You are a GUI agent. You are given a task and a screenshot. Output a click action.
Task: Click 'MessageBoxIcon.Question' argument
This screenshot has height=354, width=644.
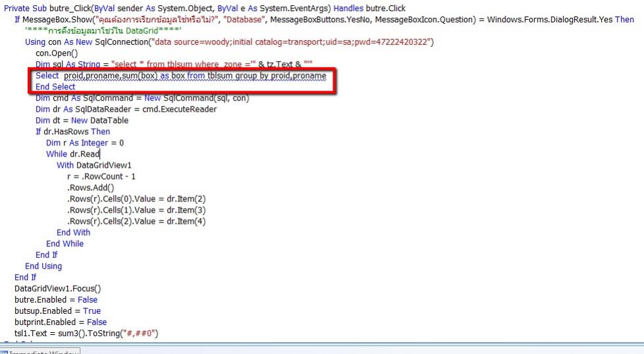point(424,19)
